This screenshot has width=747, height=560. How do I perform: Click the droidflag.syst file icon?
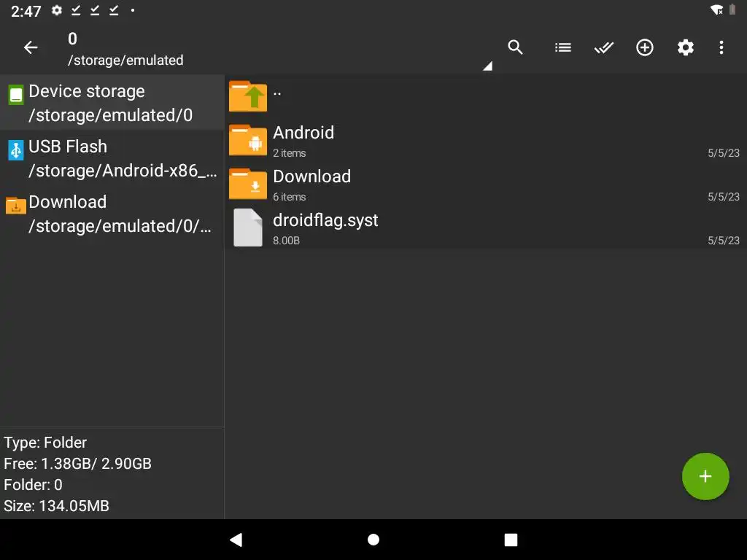248,227
